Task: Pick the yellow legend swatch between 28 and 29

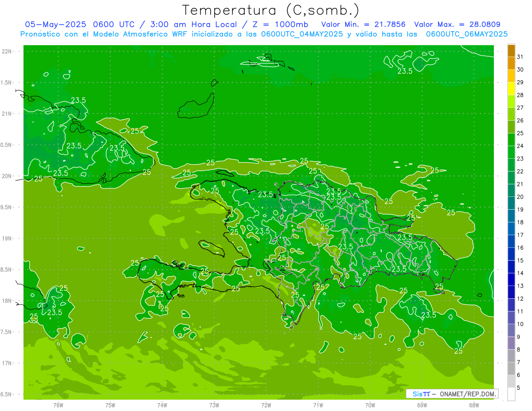Action: pyautogui.click(x=511, y=89)
